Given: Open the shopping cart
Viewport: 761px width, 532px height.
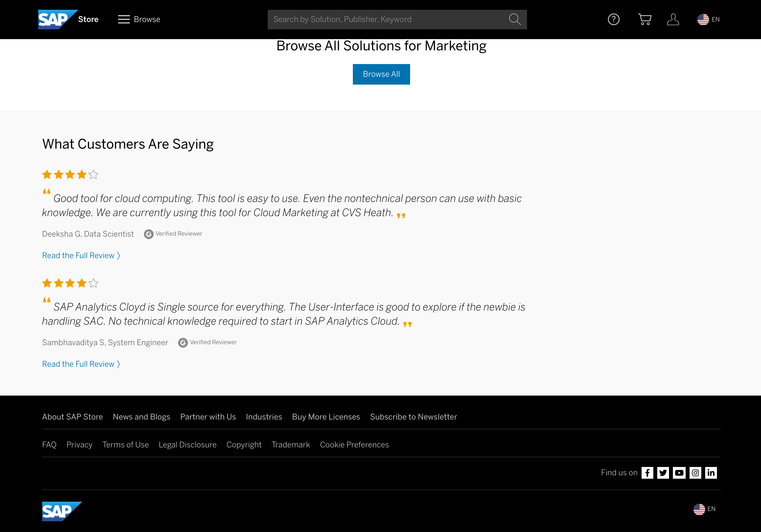Looking at the screenshot, I should click(x=644, y=19).
